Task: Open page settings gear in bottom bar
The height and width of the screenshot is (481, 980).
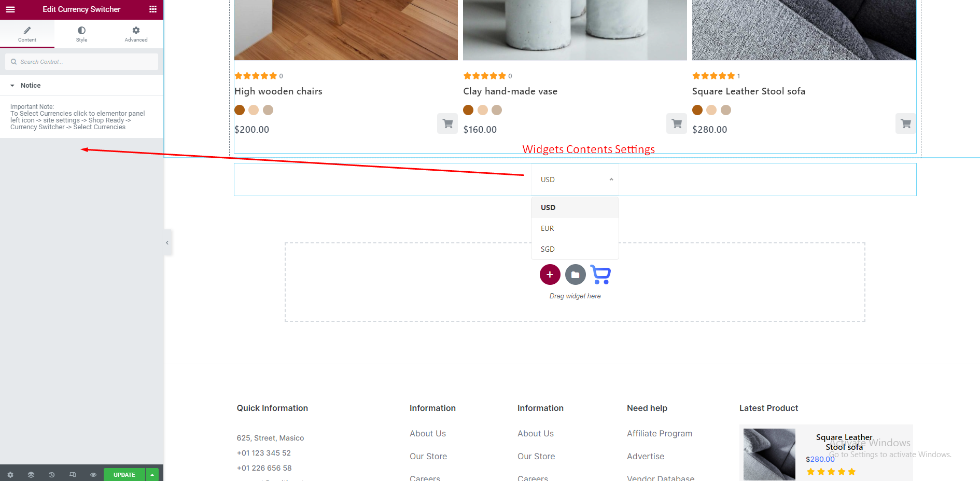Action: coord(10,475)
